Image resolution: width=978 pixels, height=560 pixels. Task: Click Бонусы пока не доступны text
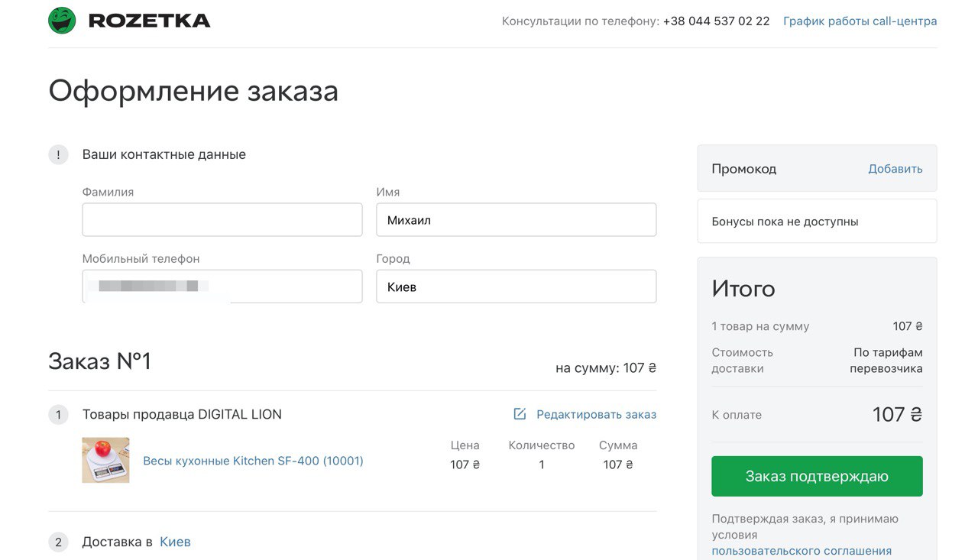click(785, 222)
